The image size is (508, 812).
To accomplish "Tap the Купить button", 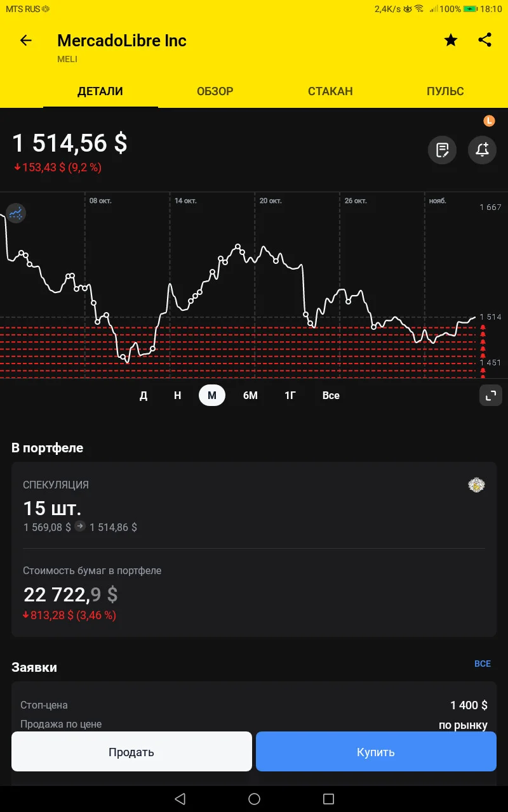I will coord(376,752).
